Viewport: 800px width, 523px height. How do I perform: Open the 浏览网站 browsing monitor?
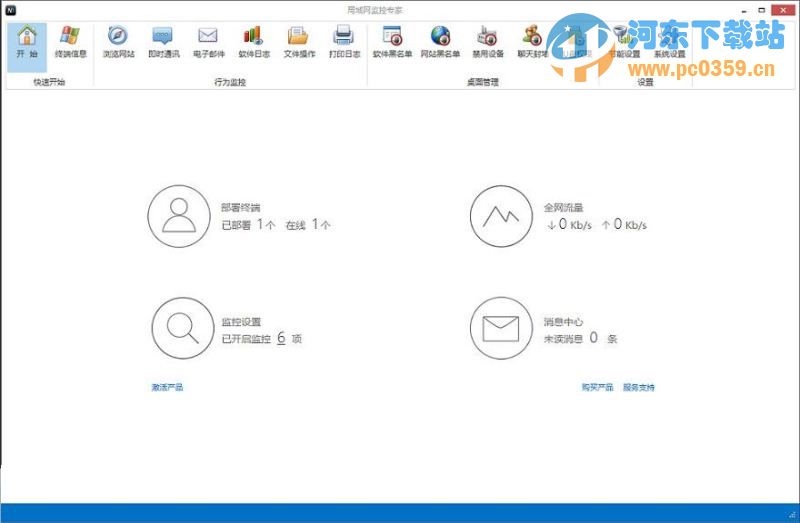click(118, 42)
